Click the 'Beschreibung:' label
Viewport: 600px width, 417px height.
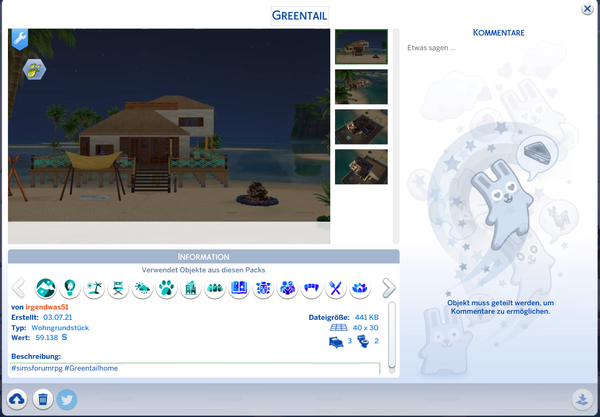click(36, 357)
